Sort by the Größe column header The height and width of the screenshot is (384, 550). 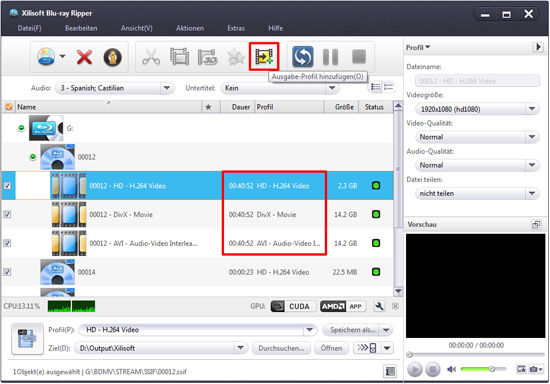[x=341, y=107]
